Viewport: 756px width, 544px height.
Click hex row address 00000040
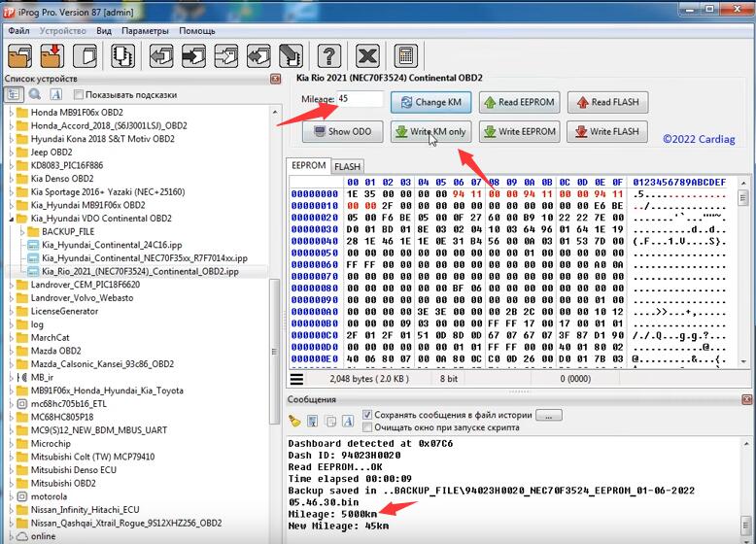[x=315, y=241]
